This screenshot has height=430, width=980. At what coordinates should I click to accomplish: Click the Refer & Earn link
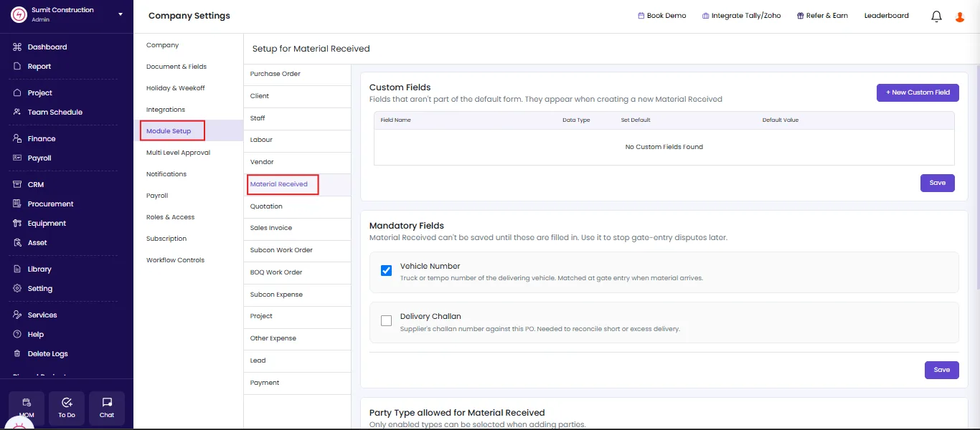click(822, 16)
